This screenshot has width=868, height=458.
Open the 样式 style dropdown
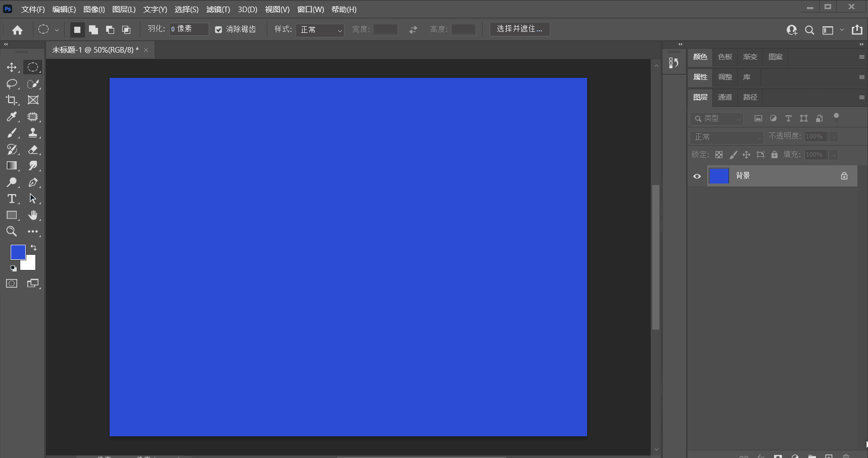[x=320, y=30]
